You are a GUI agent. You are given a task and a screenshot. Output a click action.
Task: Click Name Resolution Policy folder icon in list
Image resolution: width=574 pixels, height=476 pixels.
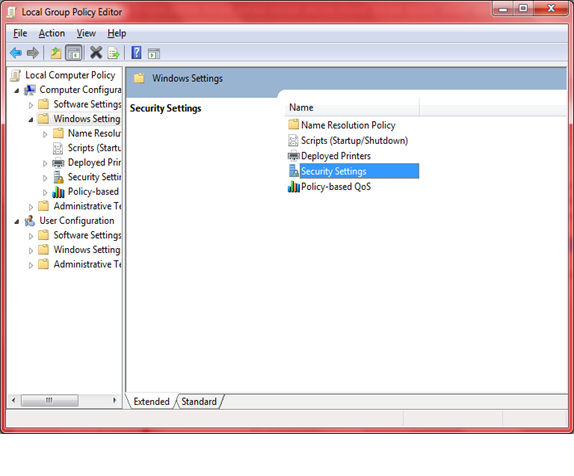[293, 125]
